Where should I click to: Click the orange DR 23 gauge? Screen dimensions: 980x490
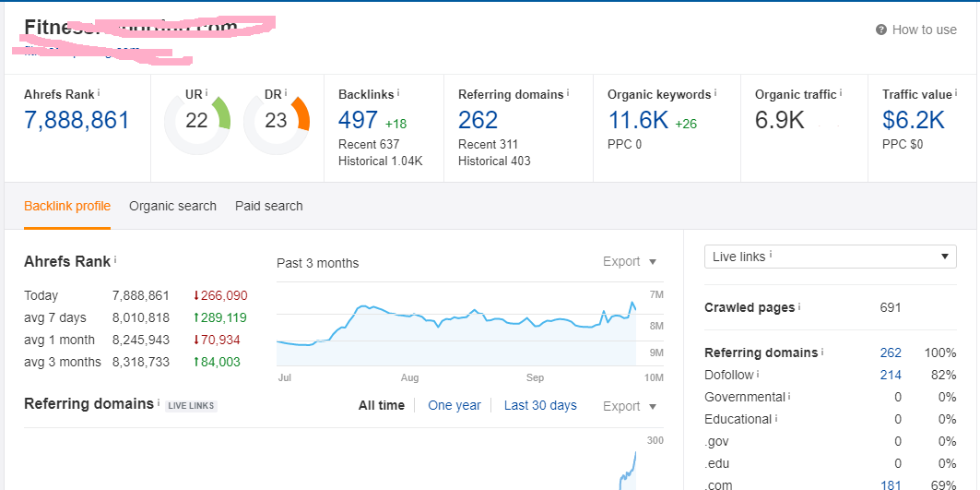coord(276,121)
